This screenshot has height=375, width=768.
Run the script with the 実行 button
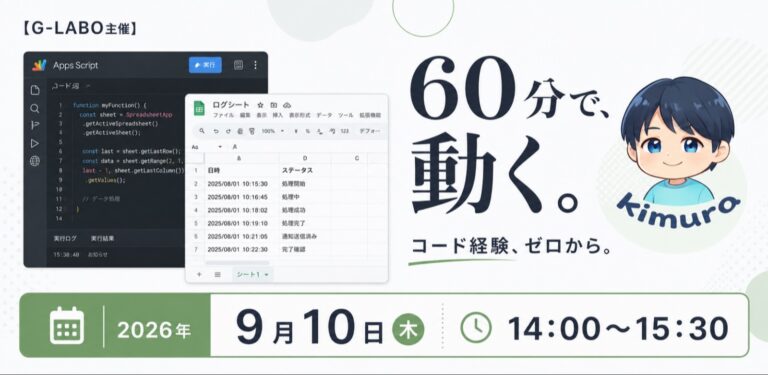tap(205, 65)
